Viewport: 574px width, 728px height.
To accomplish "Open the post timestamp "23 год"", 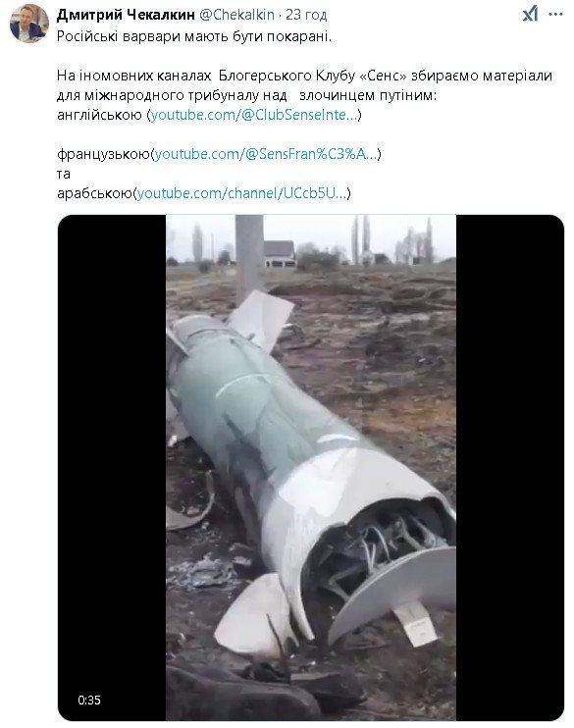I will pos(306,15).
